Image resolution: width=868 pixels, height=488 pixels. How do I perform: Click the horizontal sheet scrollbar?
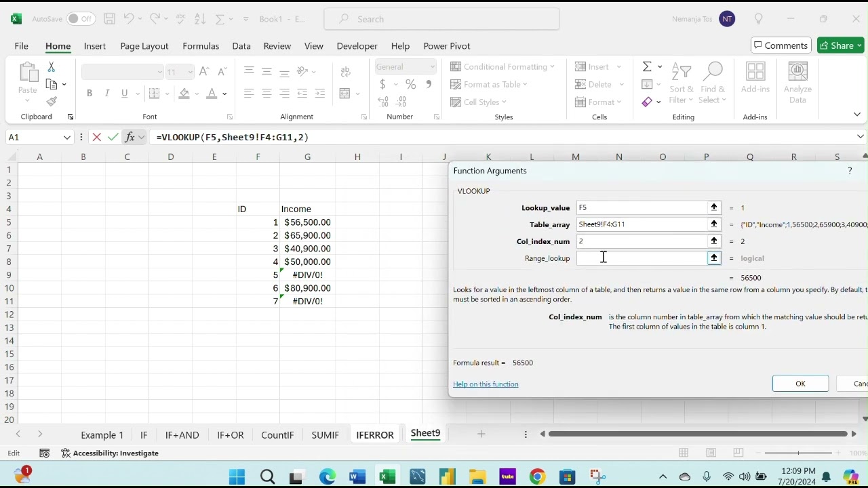pos(698,434)
